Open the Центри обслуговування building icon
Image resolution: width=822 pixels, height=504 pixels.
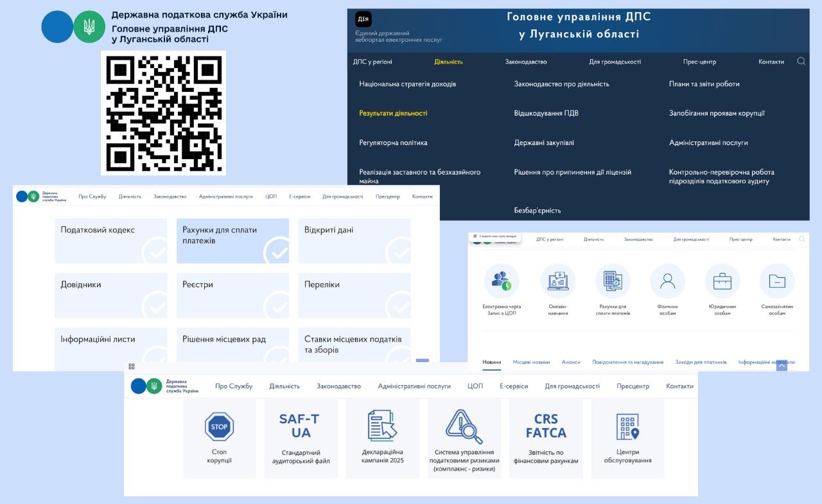point(627,427)
